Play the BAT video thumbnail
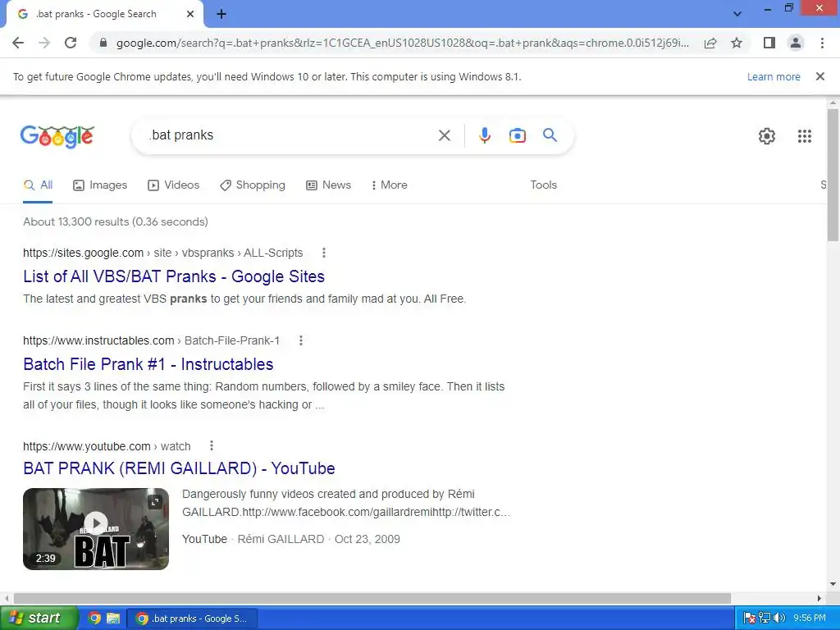The image size is (840, 630). [96, 529]
